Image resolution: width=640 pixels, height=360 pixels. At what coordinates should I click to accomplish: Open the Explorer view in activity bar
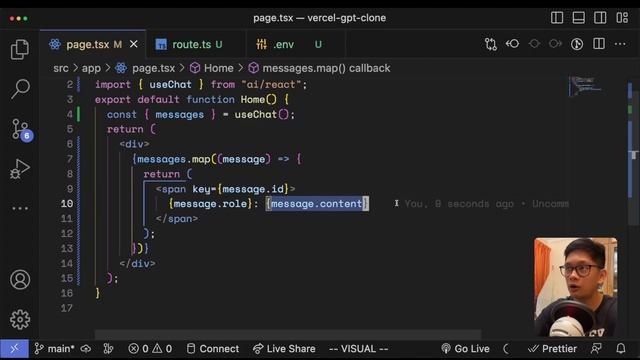click(20, 49)
